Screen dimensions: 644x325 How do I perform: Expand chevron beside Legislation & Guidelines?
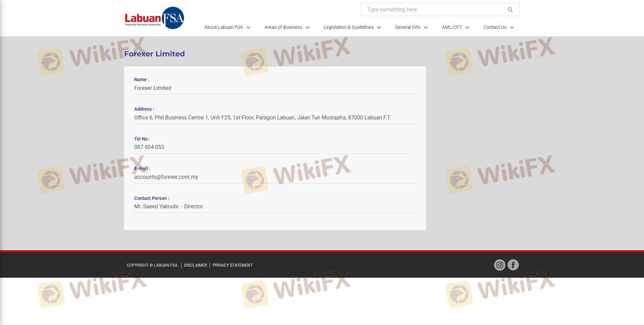coord(379,28)
